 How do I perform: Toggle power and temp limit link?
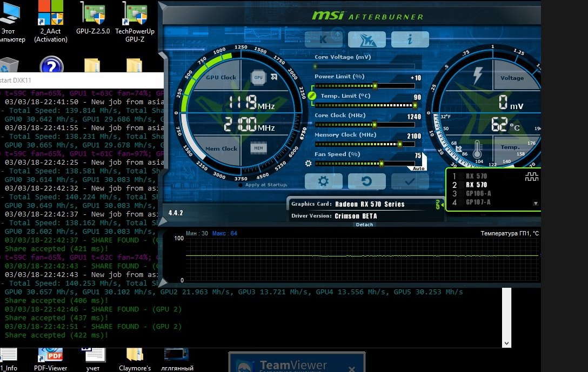[x=311, y=96]
